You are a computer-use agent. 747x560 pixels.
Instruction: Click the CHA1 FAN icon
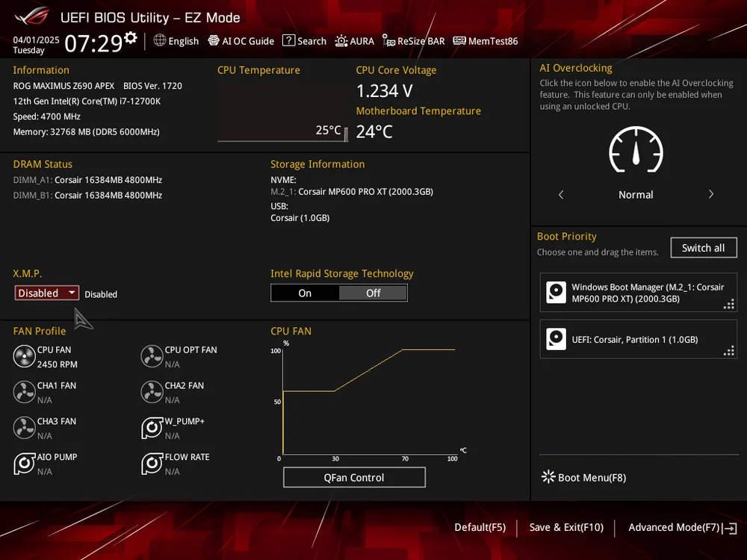[24, 392]
